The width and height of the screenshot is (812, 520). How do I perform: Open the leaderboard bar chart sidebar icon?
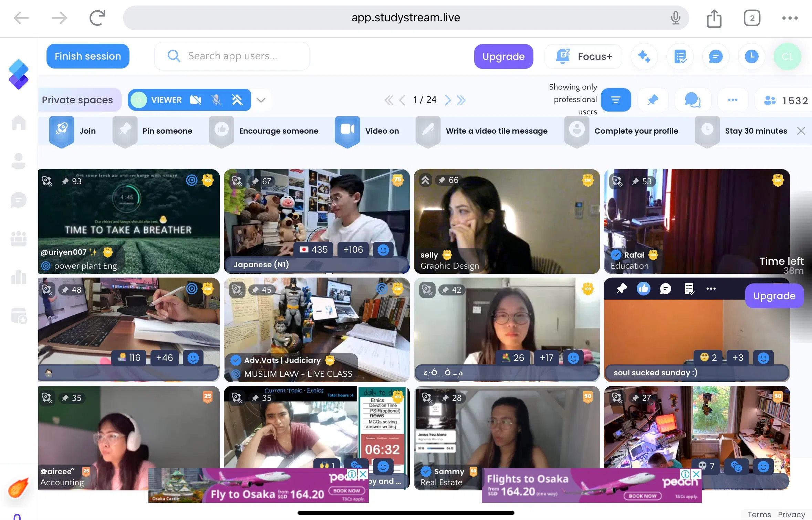pos(19,277)
